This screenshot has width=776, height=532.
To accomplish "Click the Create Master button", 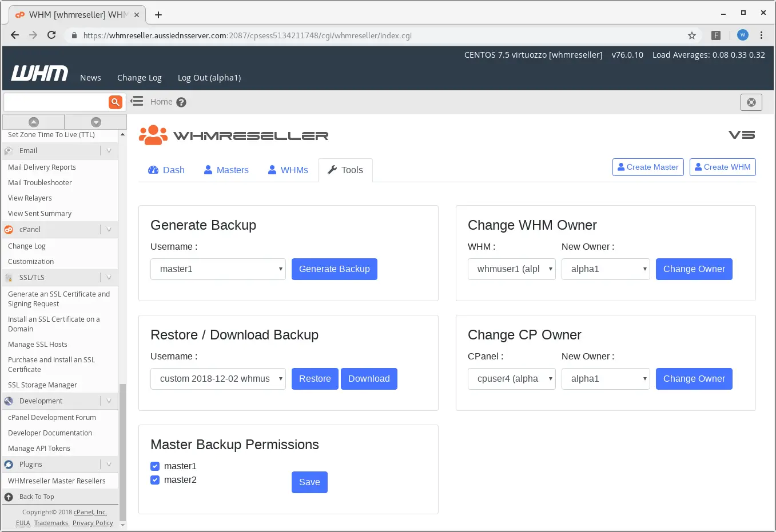I will point(648,167).
